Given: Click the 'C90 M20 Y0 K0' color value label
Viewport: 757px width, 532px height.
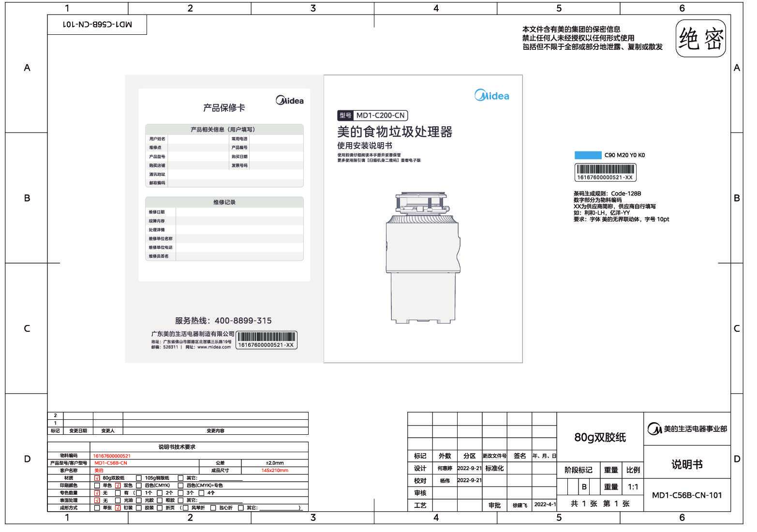Looking at the screenshot, I should click(624, 155).
